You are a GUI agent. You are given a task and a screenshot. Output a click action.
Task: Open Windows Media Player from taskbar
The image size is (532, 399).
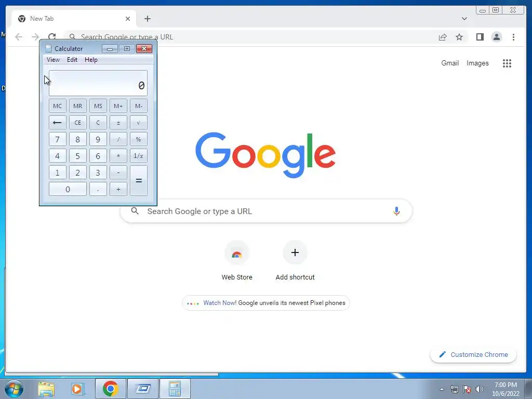point(77,389)
